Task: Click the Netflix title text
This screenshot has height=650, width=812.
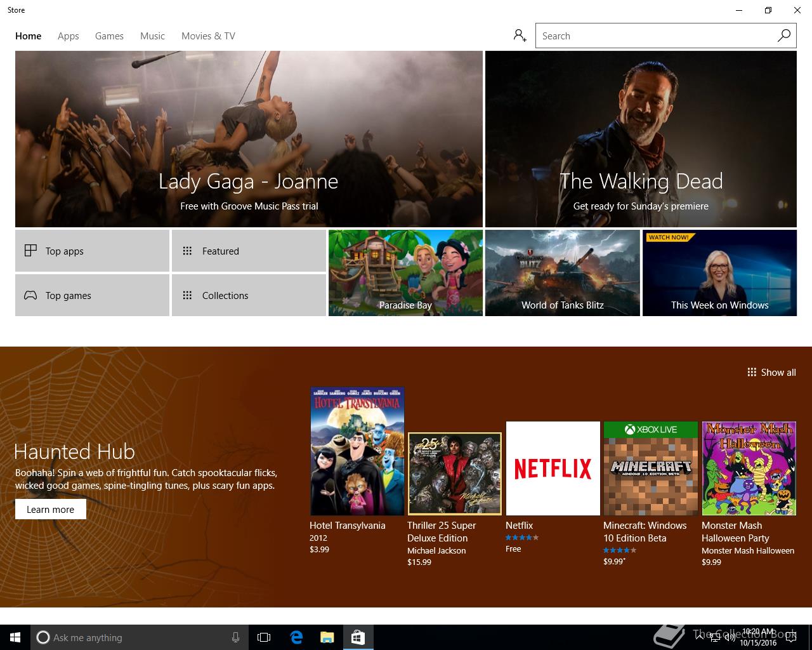Action: coord(519,526)
